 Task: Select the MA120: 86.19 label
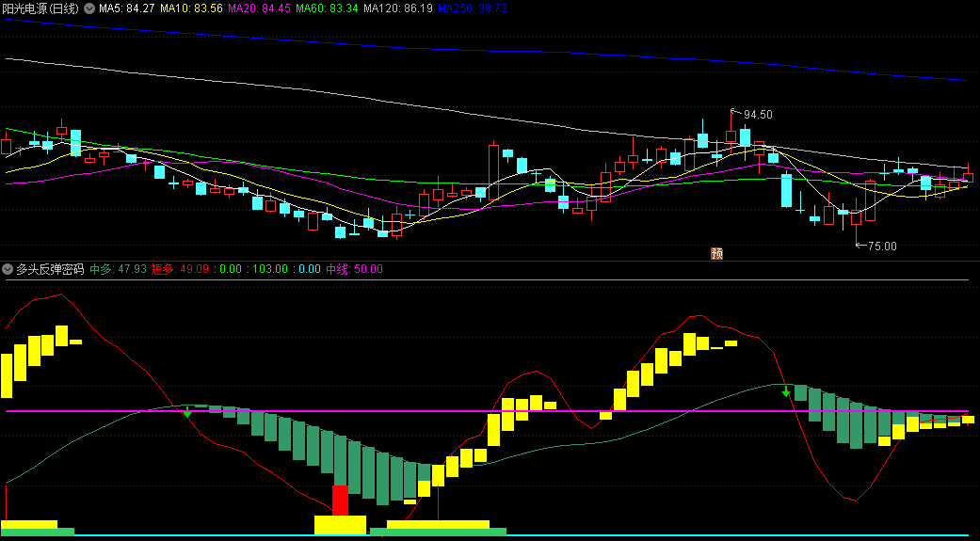click(397, 8)
